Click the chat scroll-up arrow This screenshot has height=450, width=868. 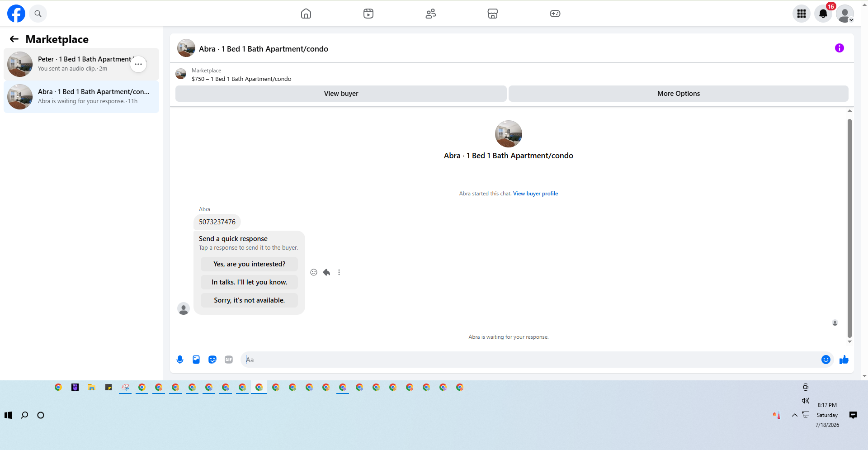click(x=850, y=111)
